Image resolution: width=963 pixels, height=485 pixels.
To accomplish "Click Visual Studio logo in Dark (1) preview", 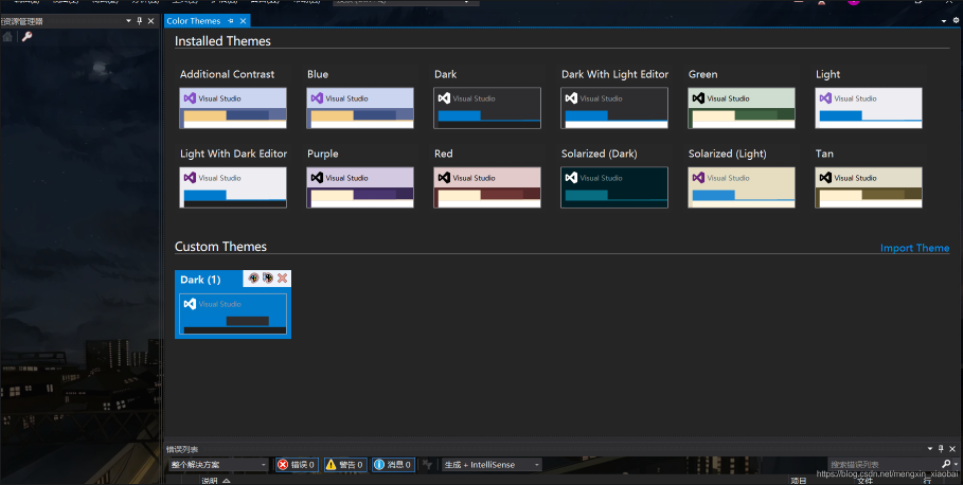I will click(190, 304).
